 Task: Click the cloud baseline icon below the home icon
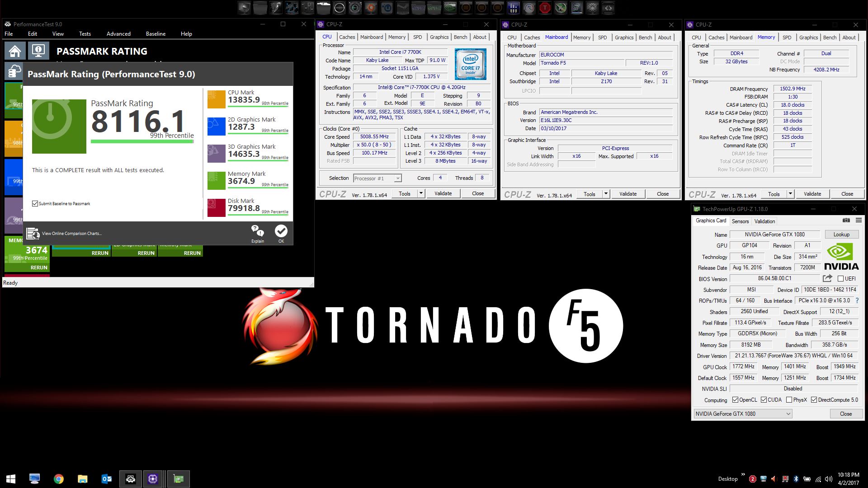(14, 71)
